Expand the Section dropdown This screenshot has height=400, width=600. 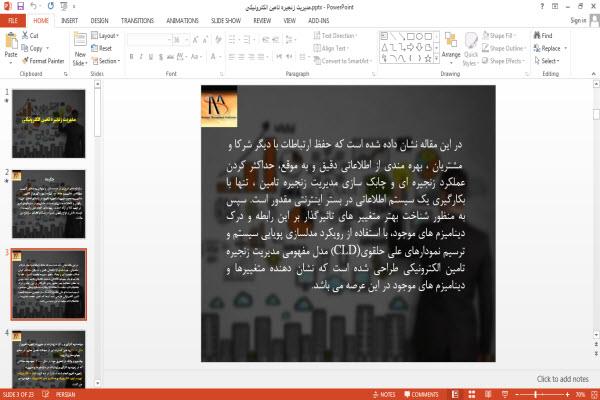coord(106,61)
